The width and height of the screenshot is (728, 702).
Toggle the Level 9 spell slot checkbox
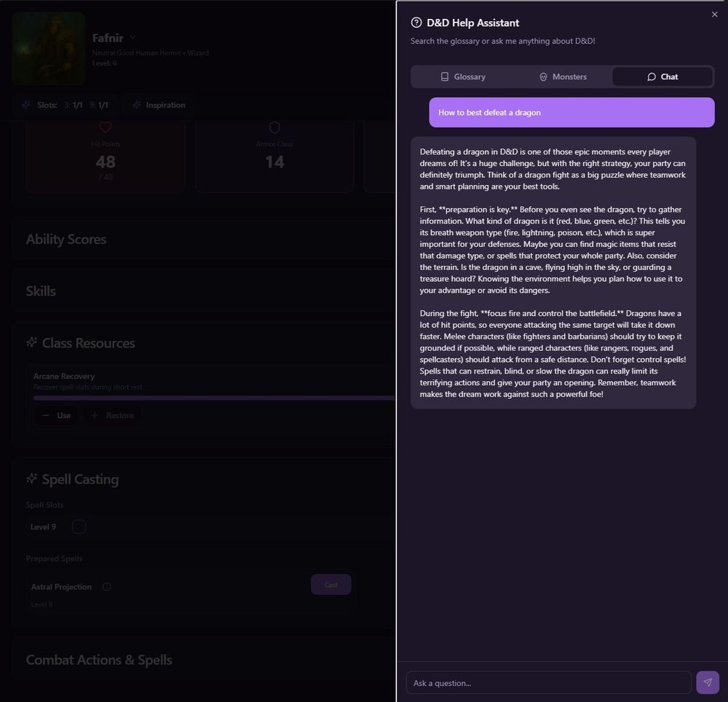[x=79, y=526]
